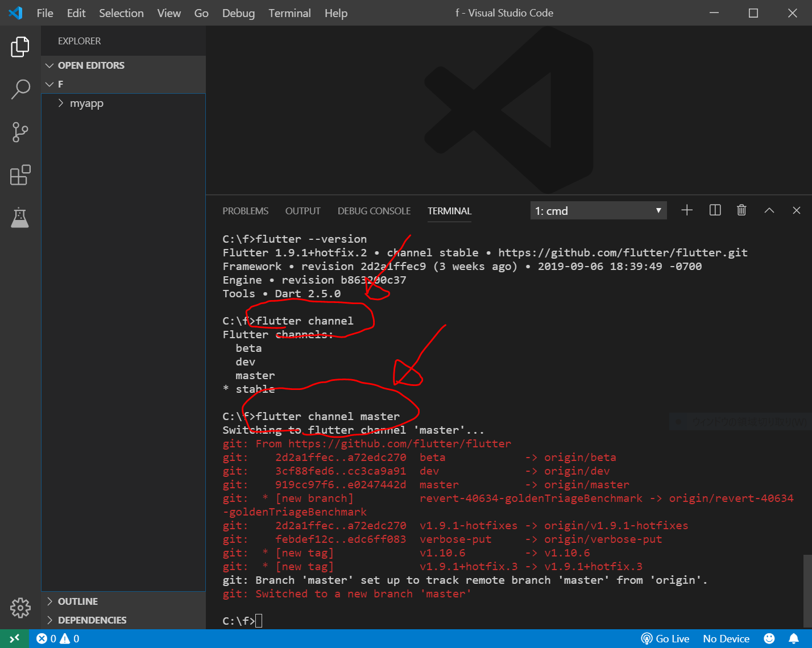This screenshot has height=648, width=812.
Task: Open the Explorer view in activity bar
Action: 20,47
